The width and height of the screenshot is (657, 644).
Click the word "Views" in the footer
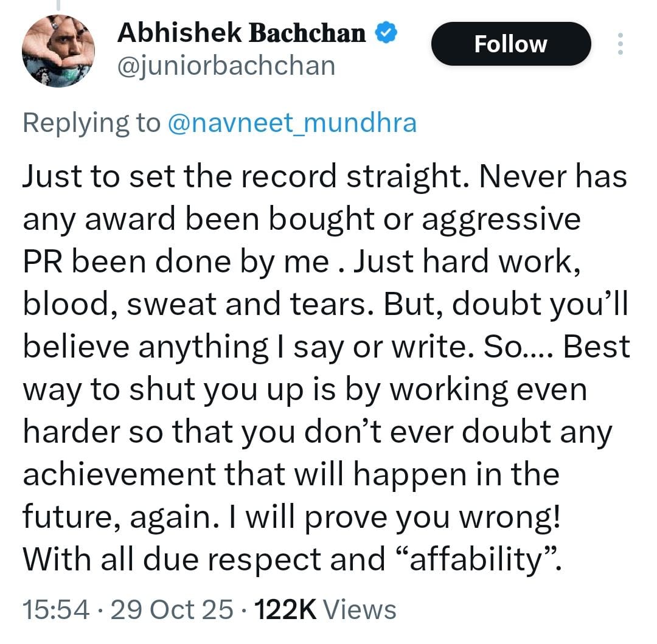(359, 609)
